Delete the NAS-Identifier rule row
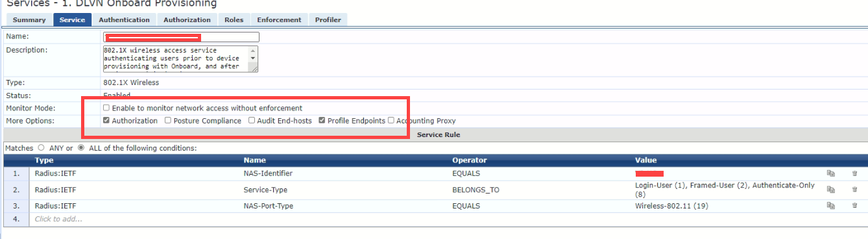Viewport: 868px width, 239px height. click(854, 173)
